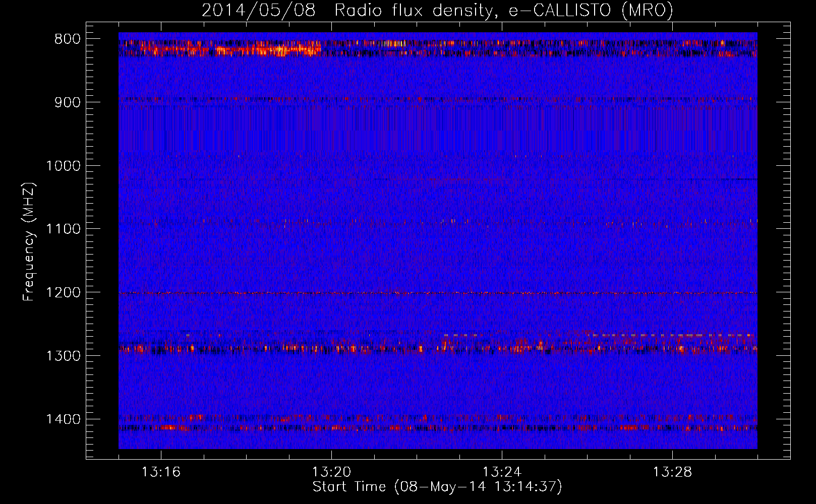Click the 800 frequency tick label
This screenshot has height=504, width=816.
[68, 39]
